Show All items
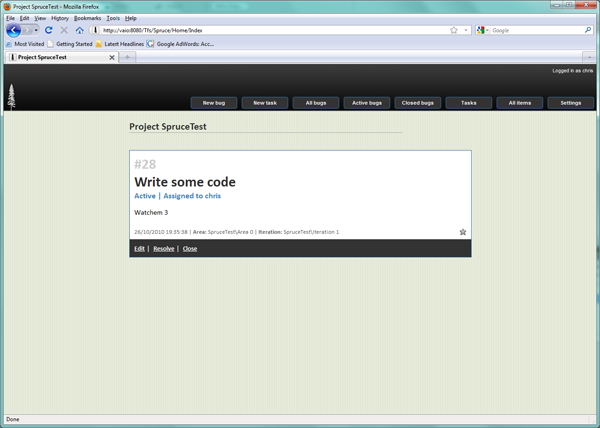Viewport: 600px width, 428px height. (520, 103)
